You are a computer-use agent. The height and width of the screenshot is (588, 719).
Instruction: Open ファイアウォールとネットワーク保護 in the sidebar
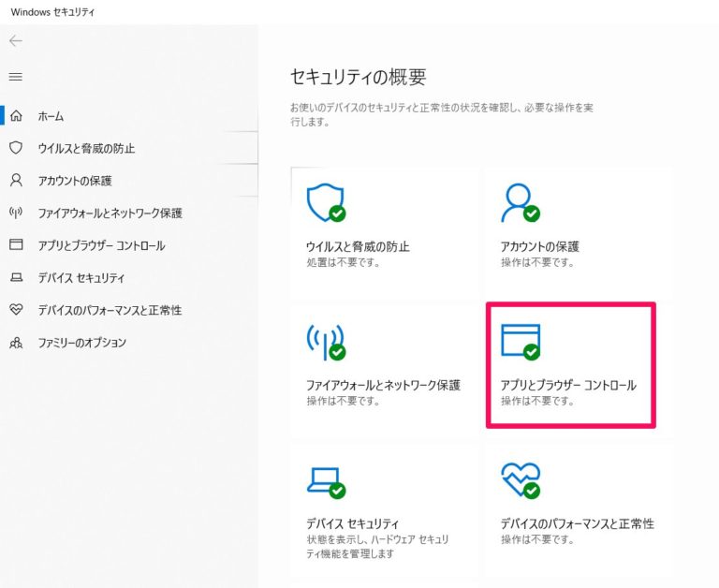coord(110,213)
